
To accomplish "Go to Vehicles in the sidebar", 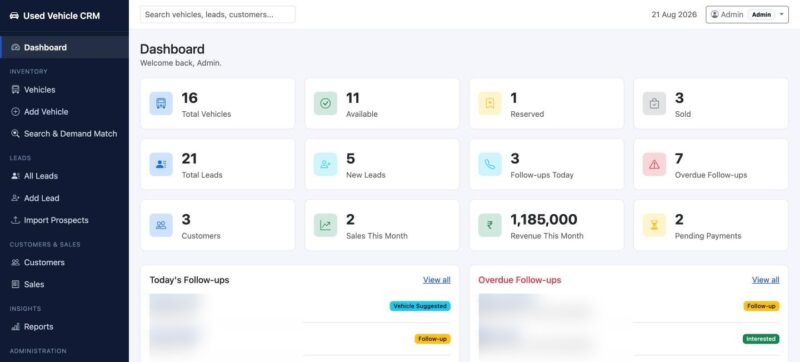I will pyautogui.click(x=64, y=90).
